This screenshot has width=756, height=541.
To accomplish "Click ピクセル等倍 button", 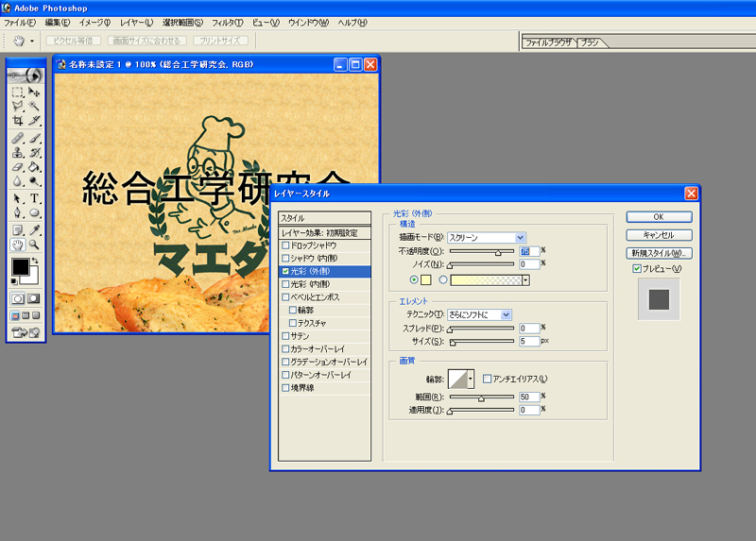I will pos(74,41).
